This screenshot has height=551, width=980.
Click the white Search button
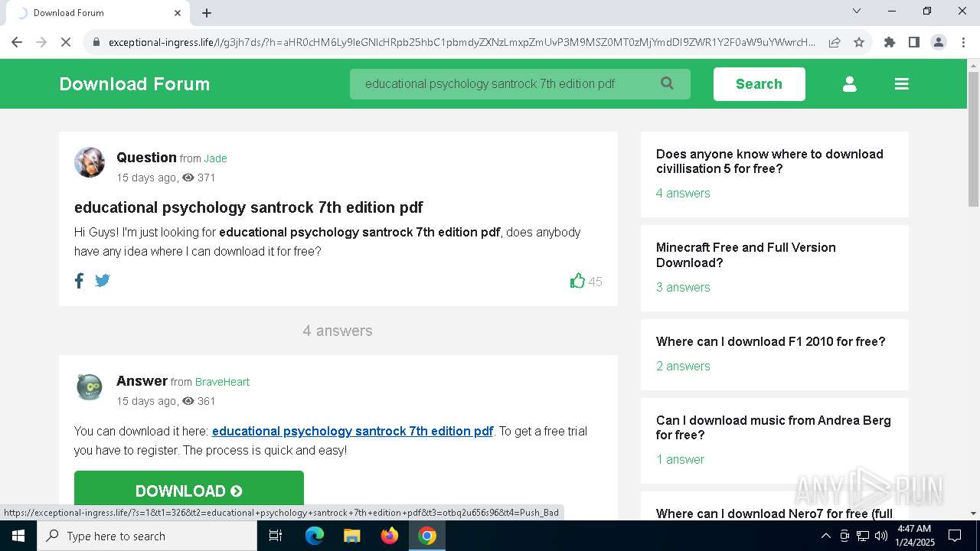coord(759,84)
